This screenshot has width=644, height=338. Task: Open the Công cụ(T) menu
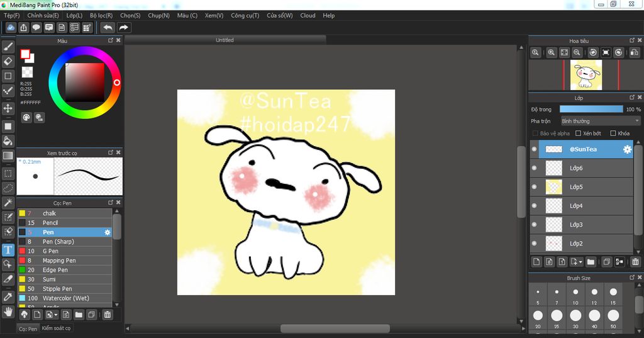(x=245, y=16)
